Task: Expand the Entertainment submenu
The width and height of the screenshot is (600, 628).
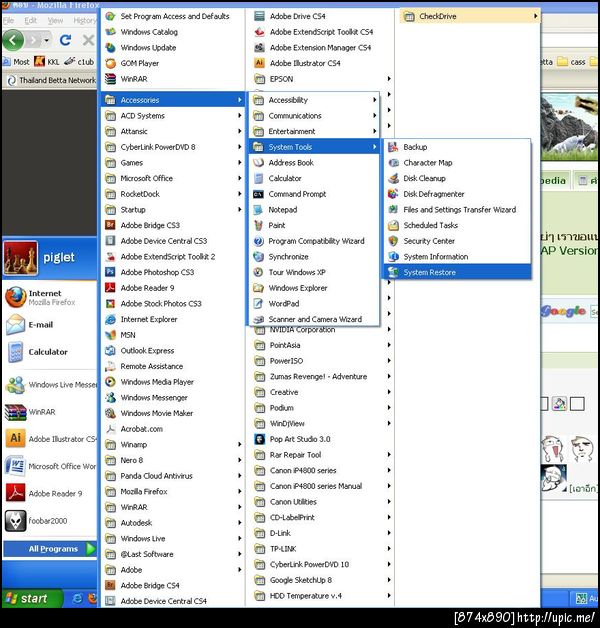Action: [314, 131]
